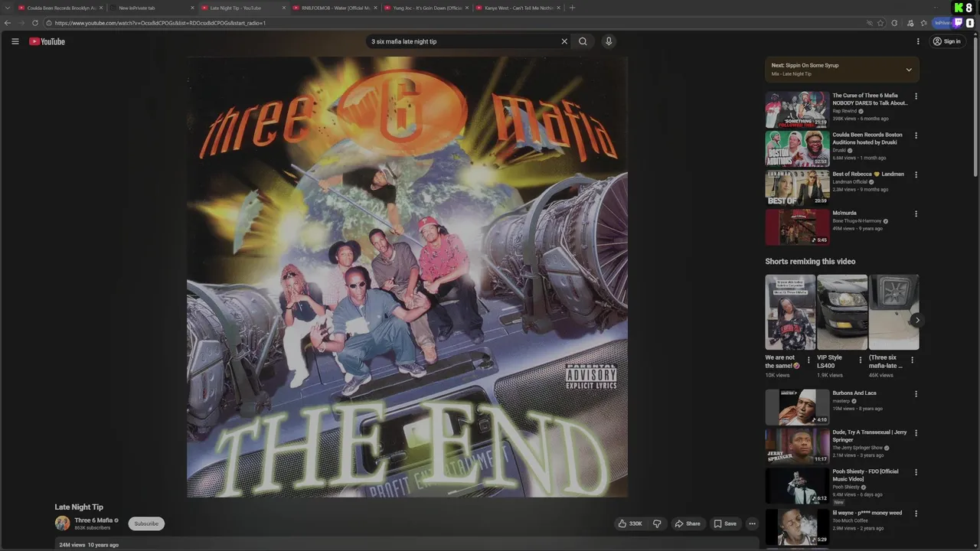Switch to Kanye West Can't Tell Me Nothing tab
This screenshot has width=980, height=551.
518,8
